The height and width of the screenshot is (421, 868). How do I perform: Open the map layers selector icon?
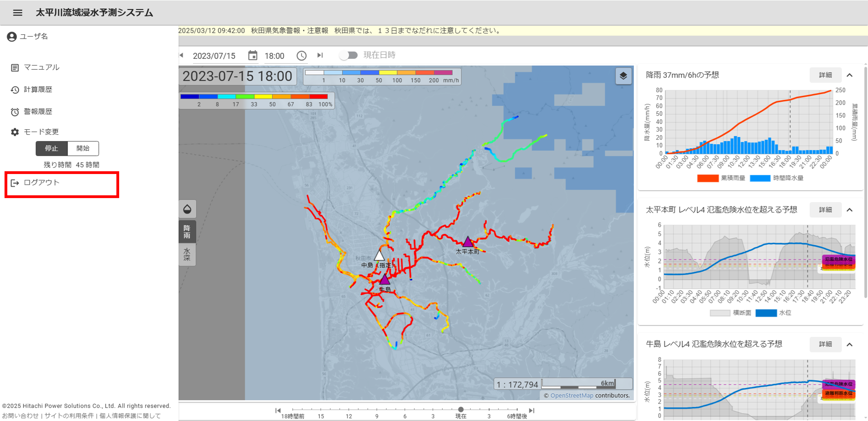pos(623,76)
